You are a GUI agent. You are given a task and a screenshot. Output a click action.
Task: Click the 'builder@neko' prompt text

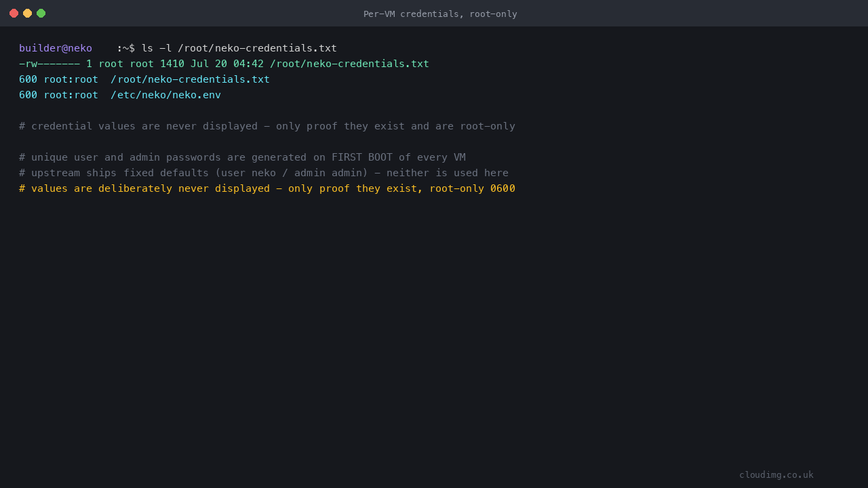(56, 48)
